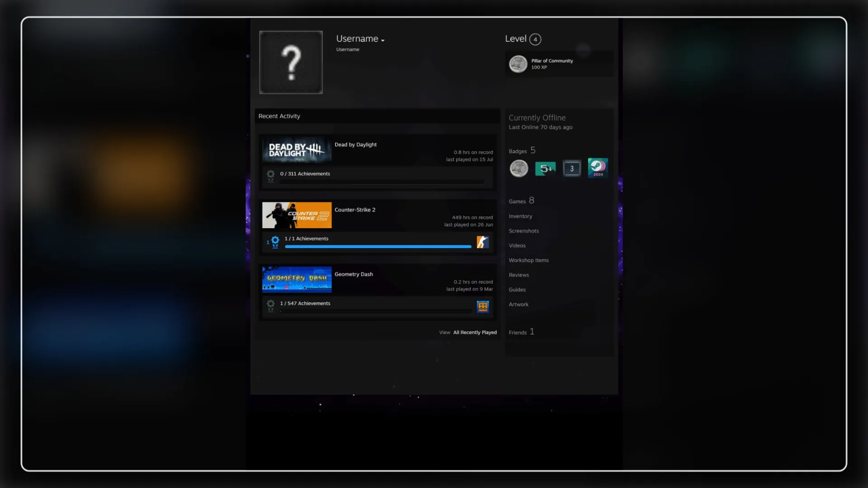View 0 / 311 Achievements text
868x488 pixels.
pyautogui.click(x=305, y=174)
